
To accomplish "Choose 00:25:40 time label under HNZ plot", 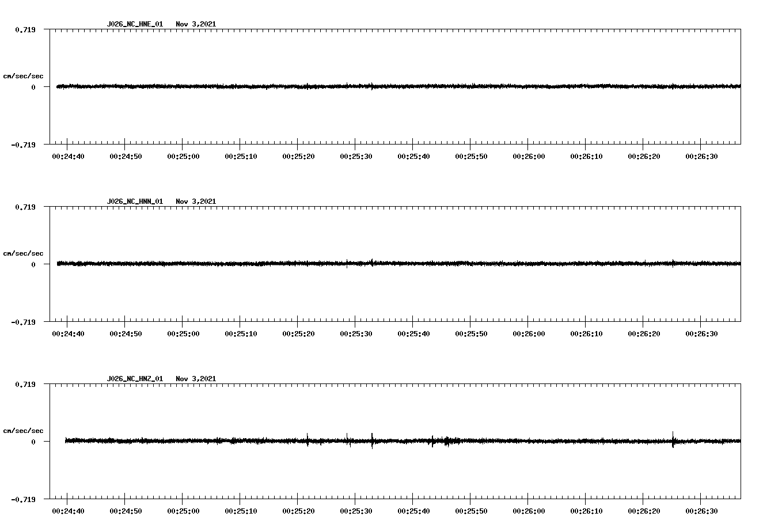I will click(x=413, y=511).
